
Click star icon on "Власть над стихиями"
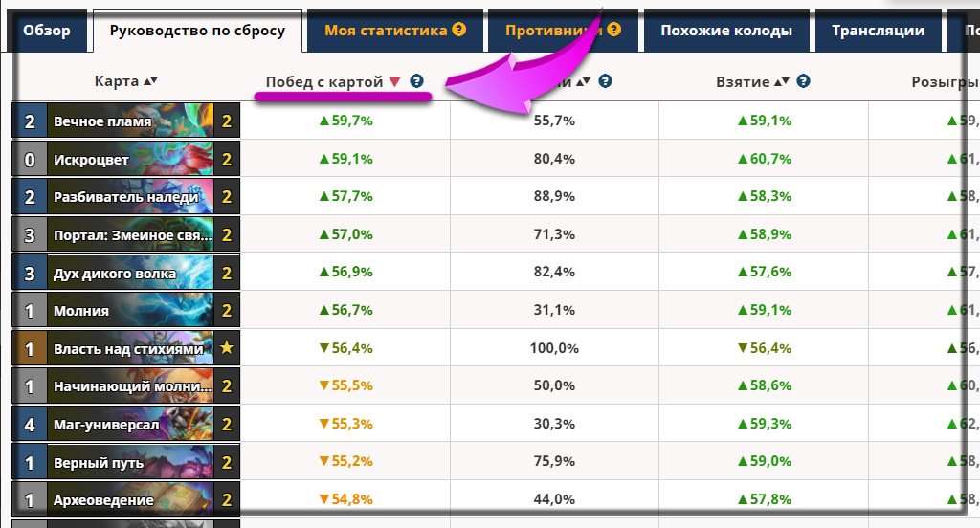click(x=227, y=349)
